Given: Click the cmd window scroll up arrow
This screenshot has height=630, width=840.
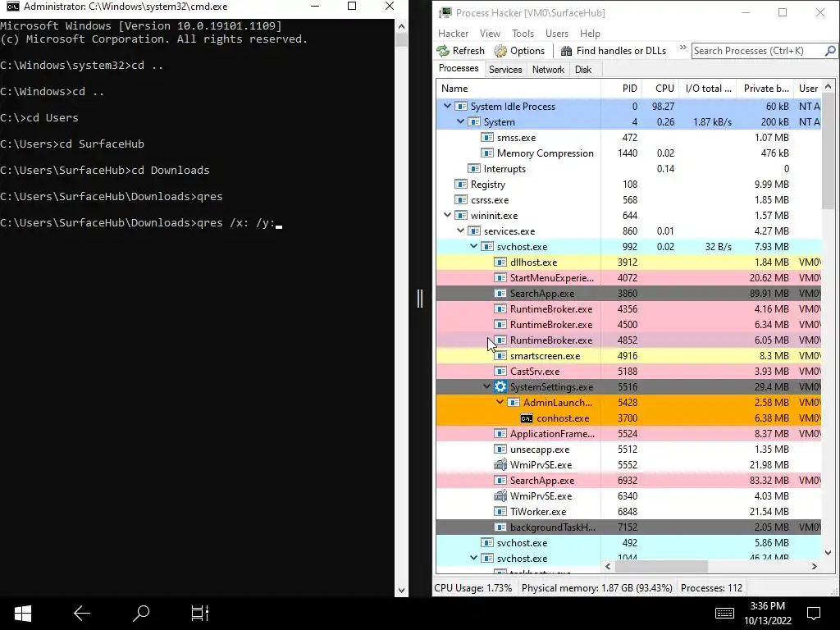Looking at the screenshot, I should pyautogui.click(x=401, y=25).
